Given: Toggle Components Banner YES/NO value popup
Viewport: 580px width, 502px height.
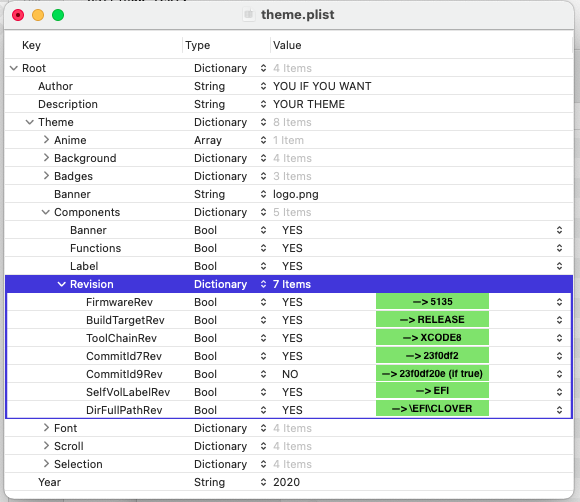Looking at the screenshot, I should (x=559, y=230).
